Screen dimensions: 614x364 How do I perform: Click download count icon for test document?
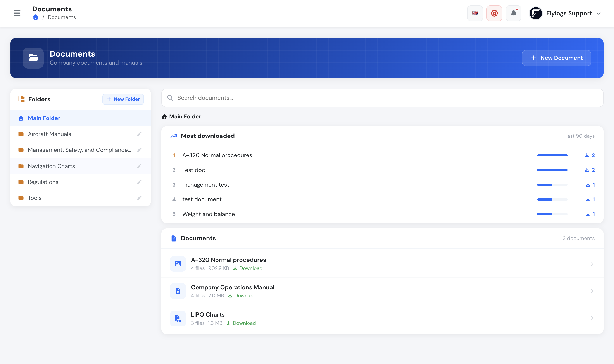coord(588,199)
